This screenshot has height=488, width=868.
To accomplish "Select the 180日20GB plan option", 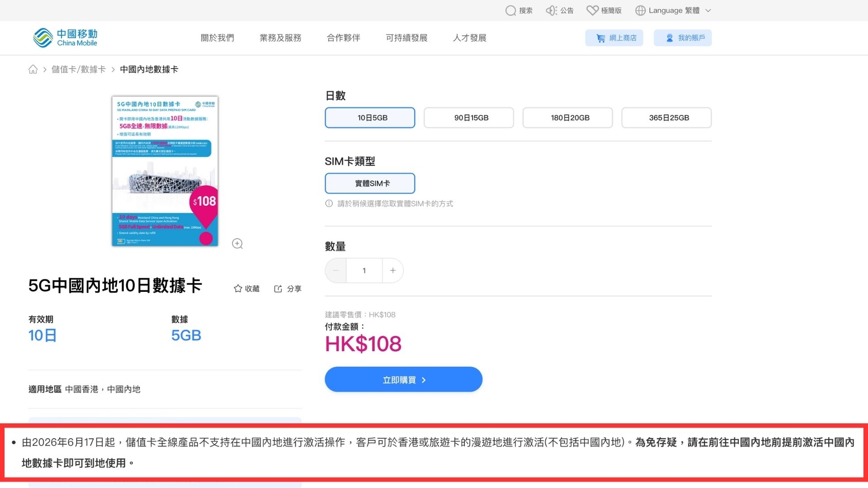I will [568, 117].
